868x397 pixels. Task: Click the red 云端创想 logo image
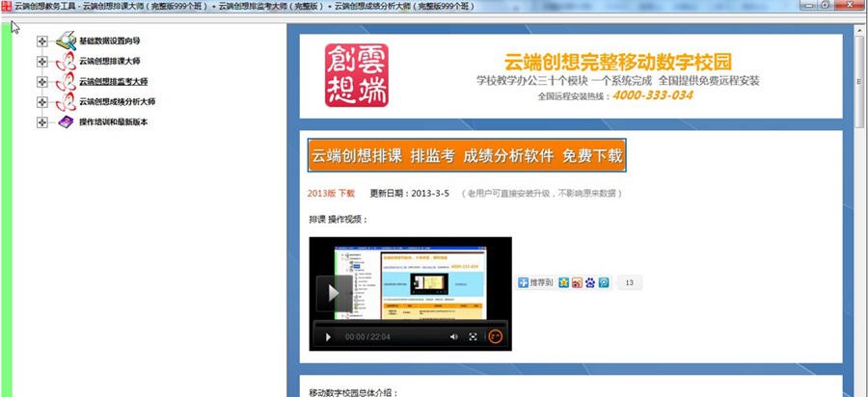357,75
